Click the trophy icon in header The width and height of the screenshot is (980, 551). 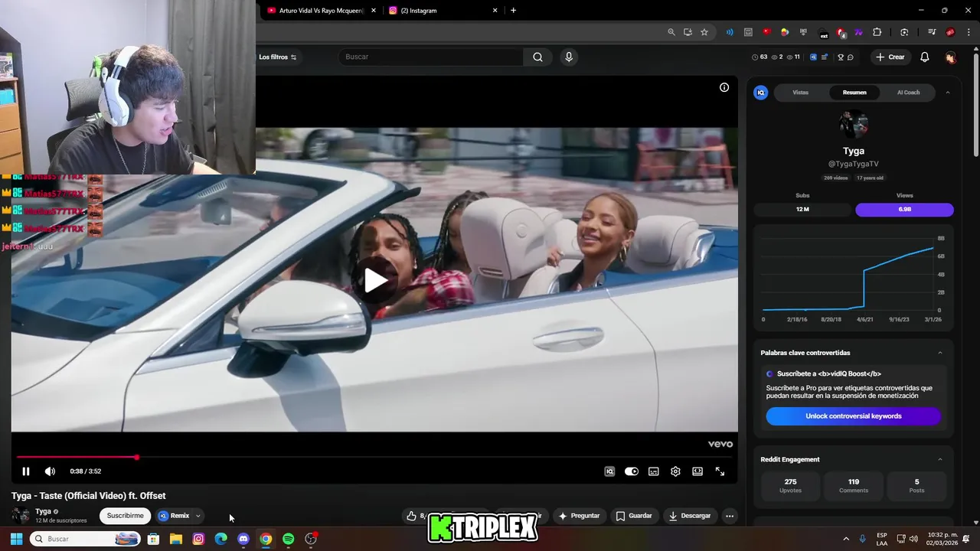pyautogui.click(x=840, y=57)
